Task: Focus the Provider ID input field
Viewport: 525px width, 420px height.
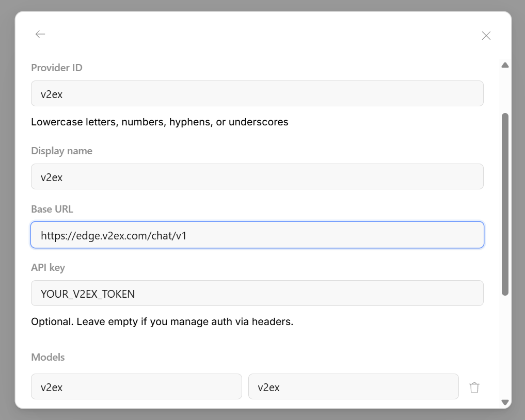Action: (x=257, y=93)
